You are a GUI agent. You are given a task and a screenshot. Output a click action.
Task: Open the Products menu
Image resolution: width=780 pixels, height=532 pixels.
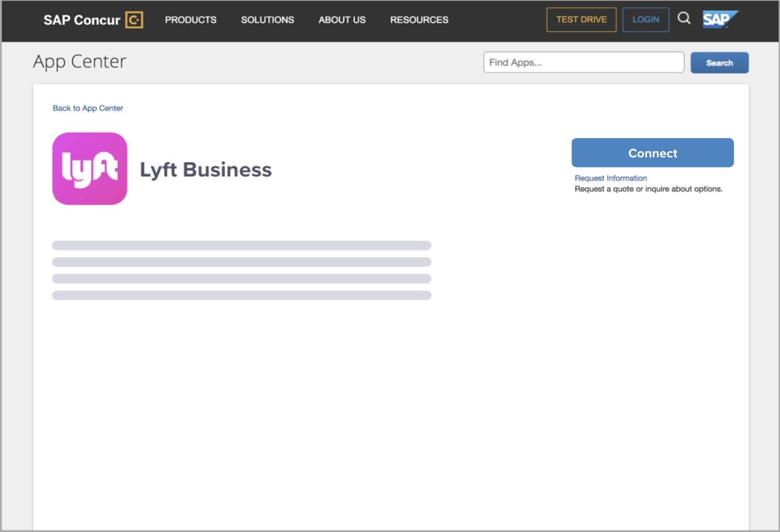tap(190, 20)
